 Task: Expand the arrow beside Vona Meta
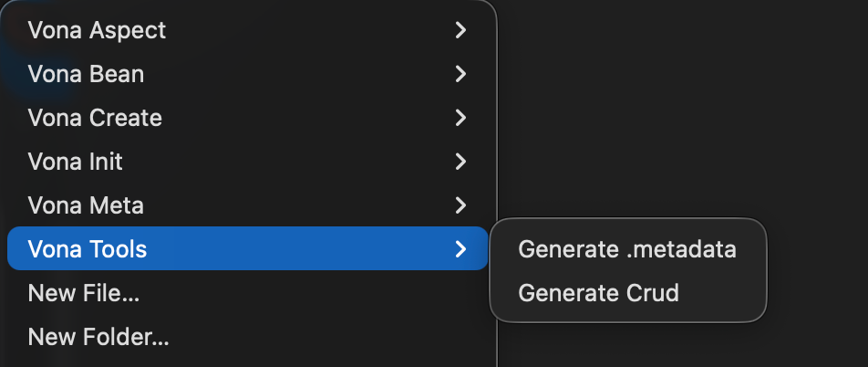460,205
